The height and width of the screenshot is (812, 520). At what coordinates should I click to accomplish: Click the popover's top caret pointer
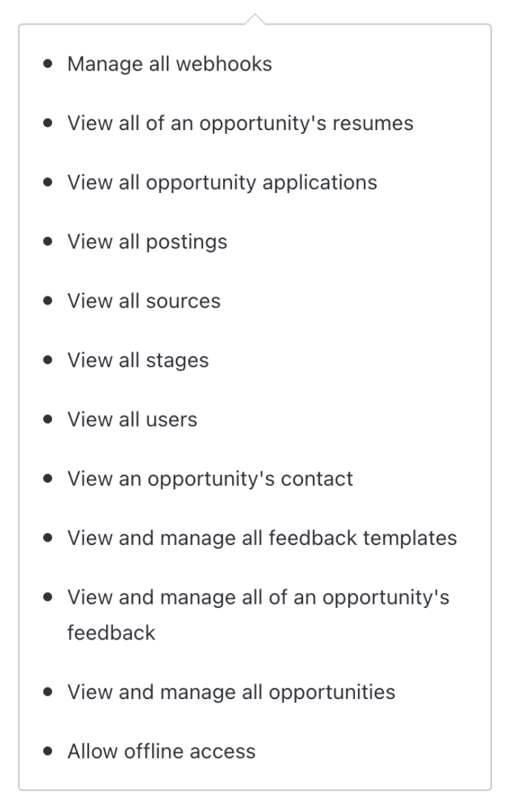pos(255,18)
